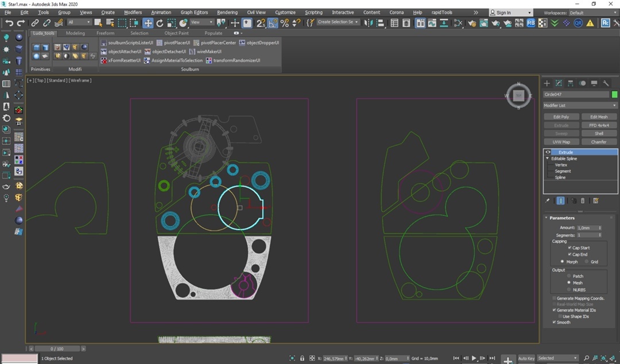Toggle the Cap Start checkbox
The image size is (620, 364).
coord(570,247)
